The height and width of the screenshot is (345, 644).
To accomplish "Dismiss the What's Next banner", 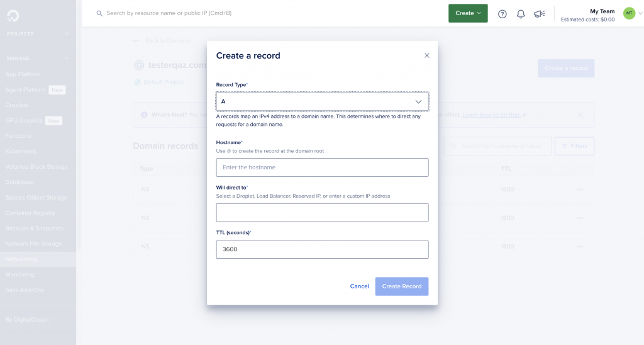I will (580, 115).
